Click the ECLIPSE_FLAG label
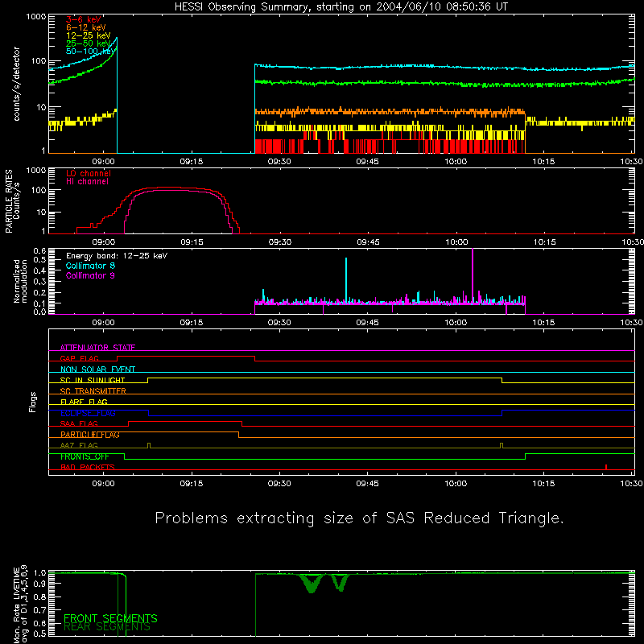 (x=88, y=413)
